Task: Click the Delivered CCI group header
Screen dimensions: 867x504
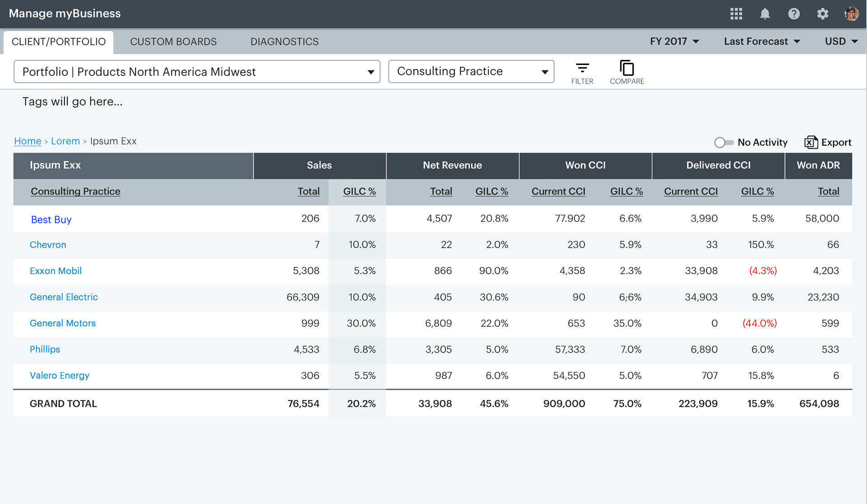Action: (x=718, y=165)
